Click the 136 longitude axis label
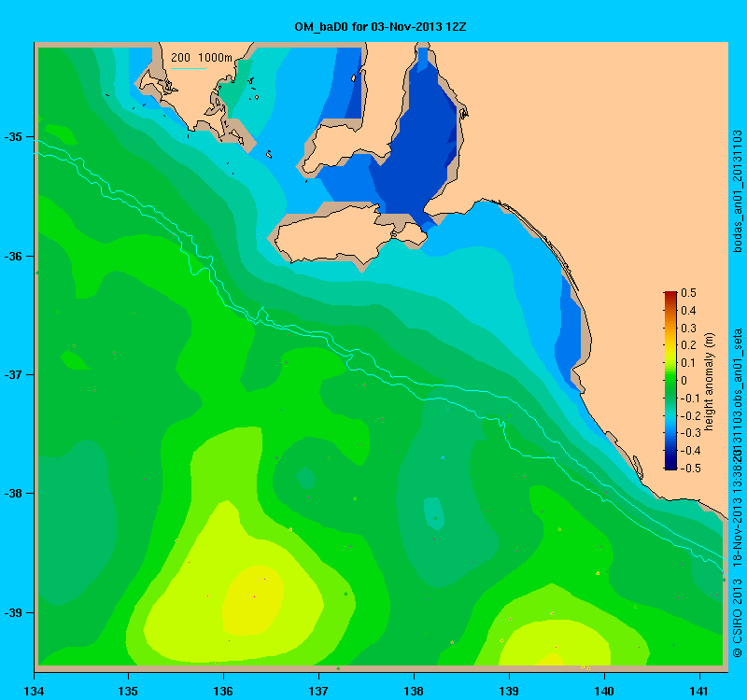The width and height of the screenshot is (747, 700). coord(223,691)
